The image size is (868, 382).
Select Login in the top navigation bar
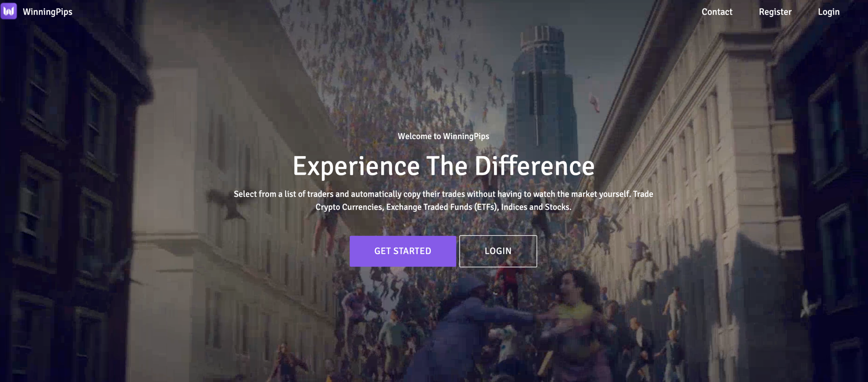tap(829, 12)
